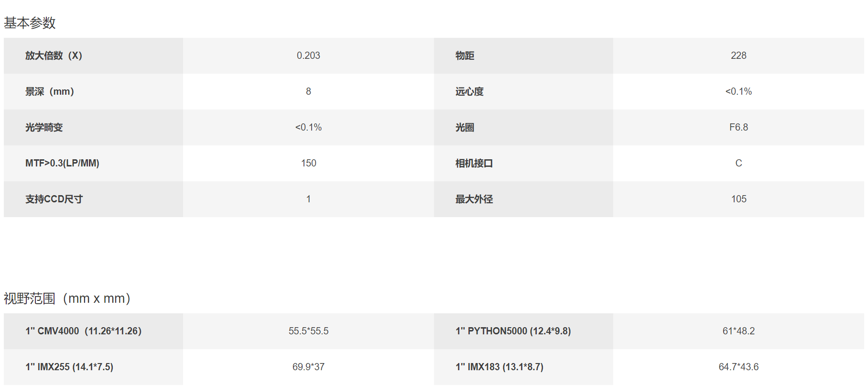Click the F6.8 aperture value

coord(738,127)
